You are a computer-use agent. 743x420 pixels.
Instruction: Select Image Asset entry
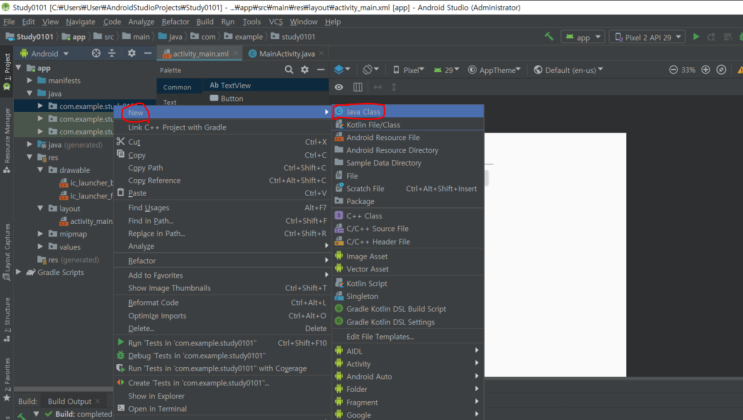(x=408, y=256)
